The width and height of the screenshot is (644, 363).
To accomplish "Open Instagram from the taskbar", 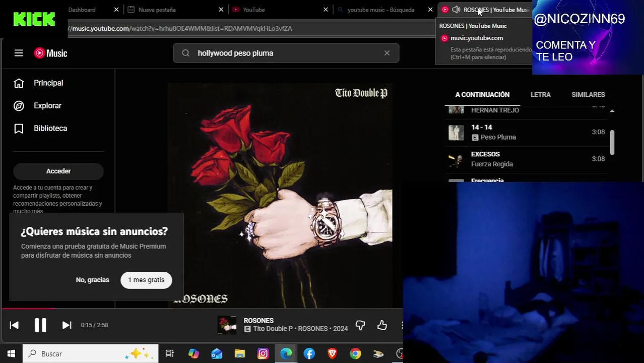I will [263, 354].
